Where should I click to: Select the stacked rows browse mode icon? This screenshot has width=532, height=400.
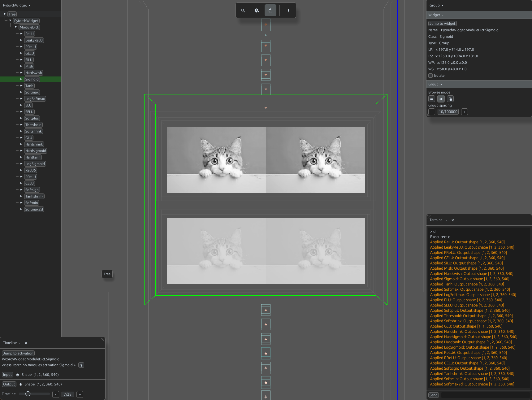coord(432,99)
